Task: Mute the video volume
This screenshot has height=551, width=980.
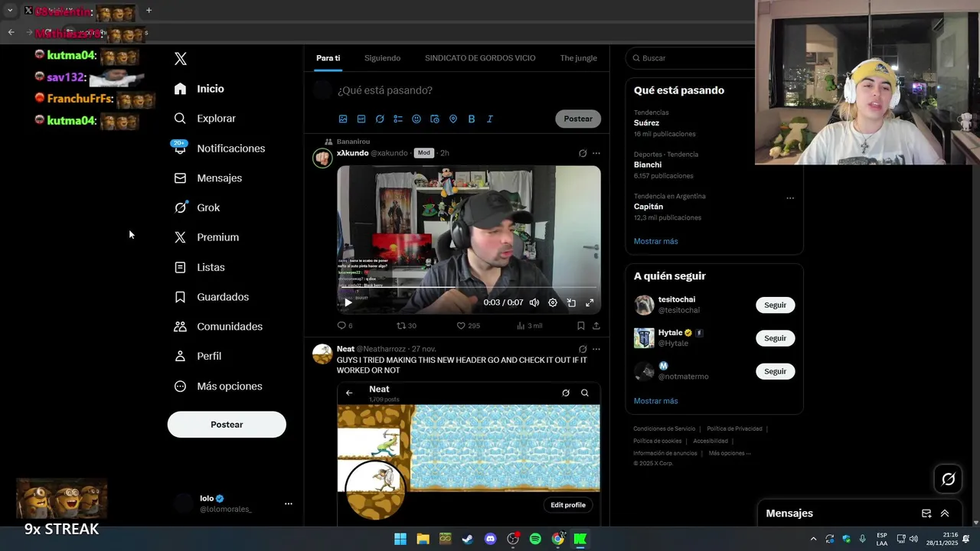Action: (x=534, y=302)
